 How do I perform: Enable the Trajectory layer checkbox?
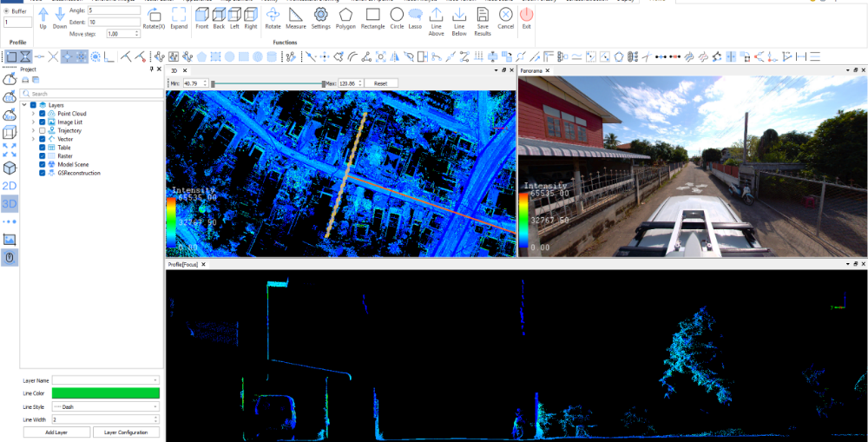(43, 131)
